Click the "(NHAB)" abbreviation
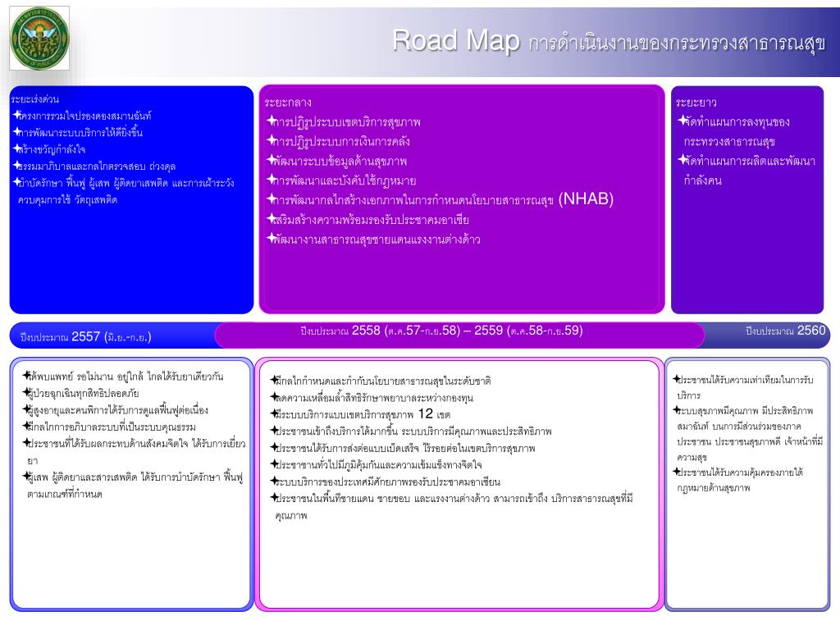 coord(586,199)
